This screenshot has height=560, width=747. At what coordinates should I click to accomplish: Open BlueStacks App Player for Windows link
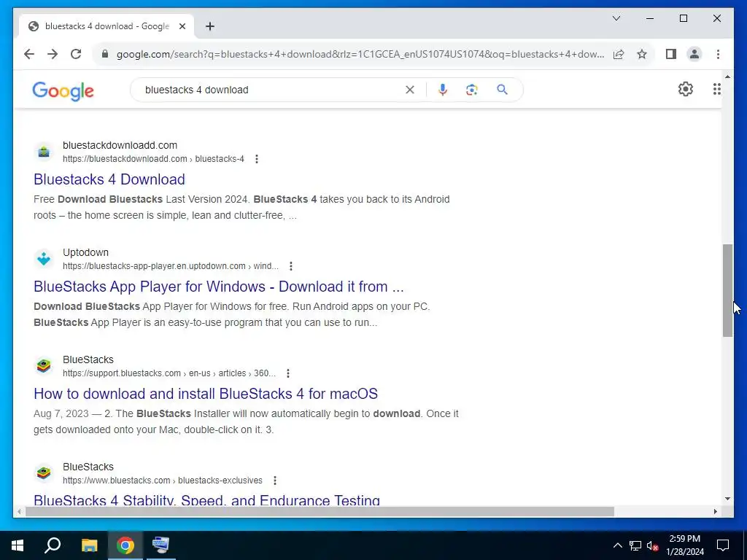[219, 287]
